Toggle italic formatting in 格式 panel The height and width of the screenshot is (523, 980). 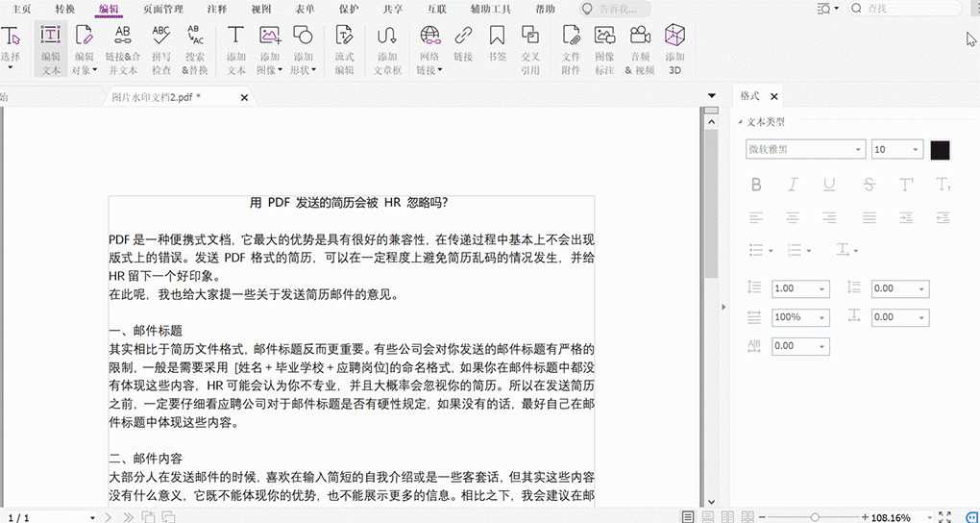pos(793,185)
